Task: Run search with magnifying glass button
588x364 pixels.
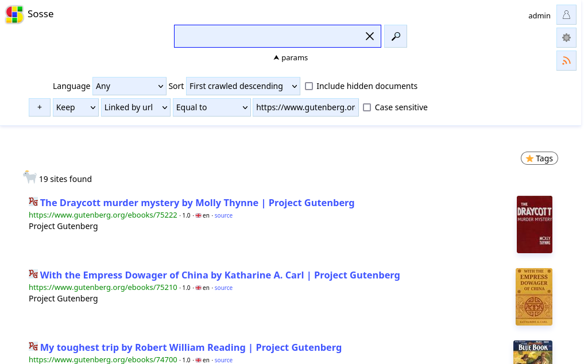Action: [x=395, y=36]
